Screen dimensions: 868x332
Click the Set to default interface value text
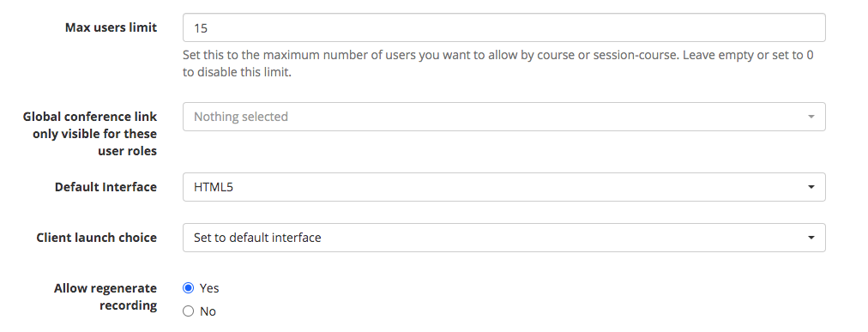click(x=257, y=238)
